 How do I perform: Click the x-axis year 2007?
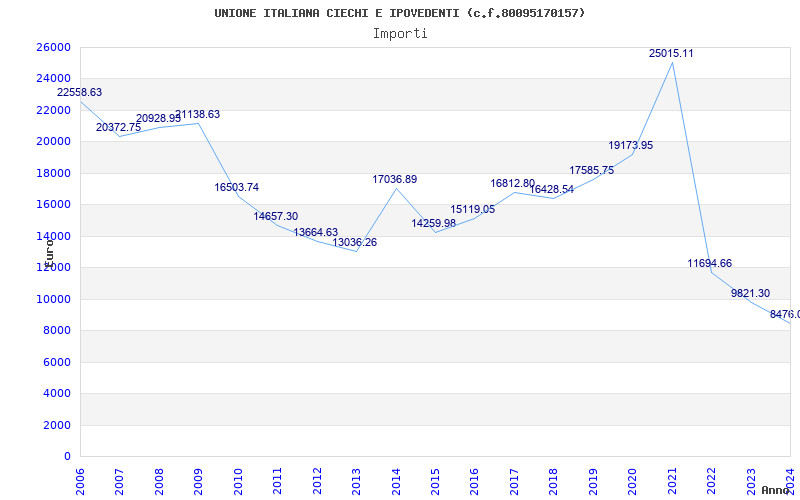(119, 482)
